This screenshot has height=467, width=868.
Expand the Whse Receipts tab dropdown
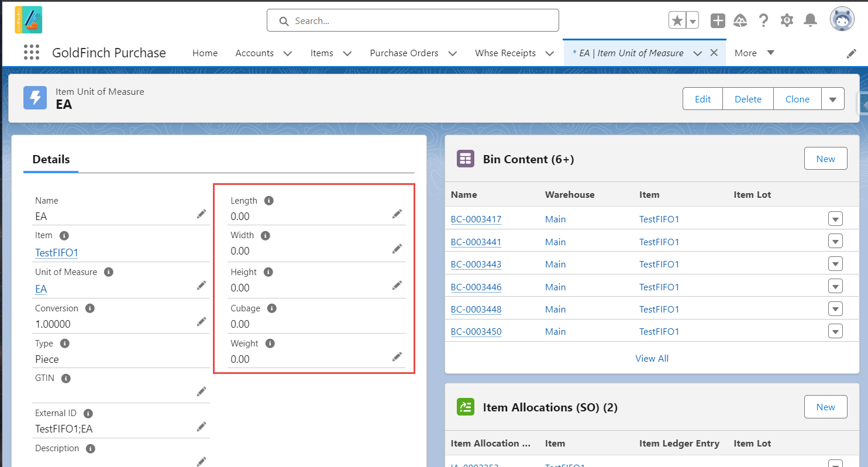(x=550, y=53)
